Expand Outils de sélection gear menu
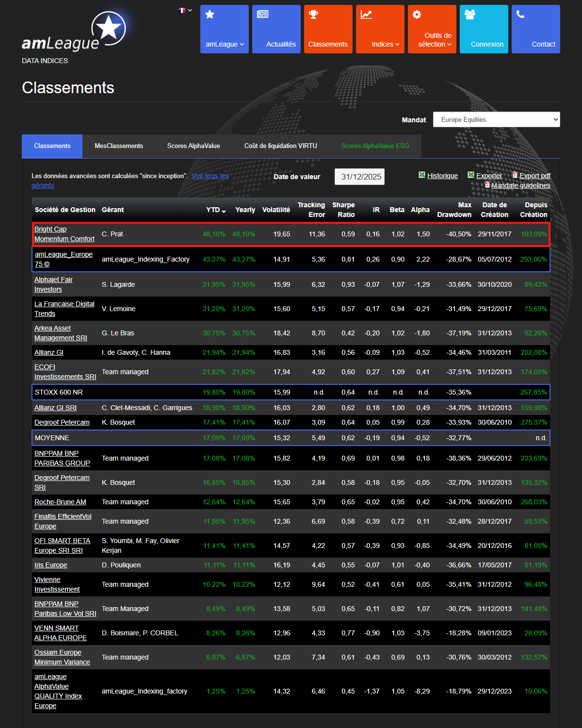Viewport: 582px width, 728px height. [432, 29]
